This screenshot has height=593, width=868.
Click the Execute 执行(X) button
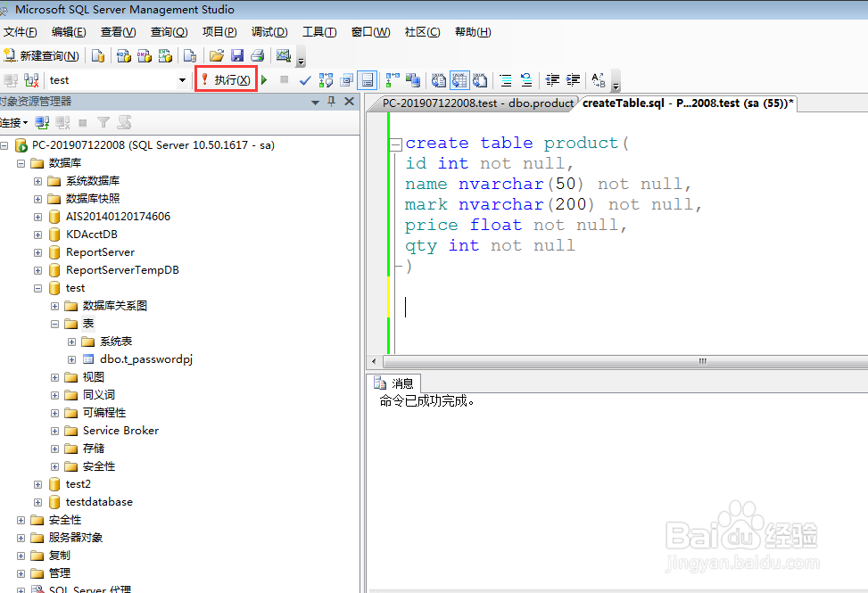point(226,79)
